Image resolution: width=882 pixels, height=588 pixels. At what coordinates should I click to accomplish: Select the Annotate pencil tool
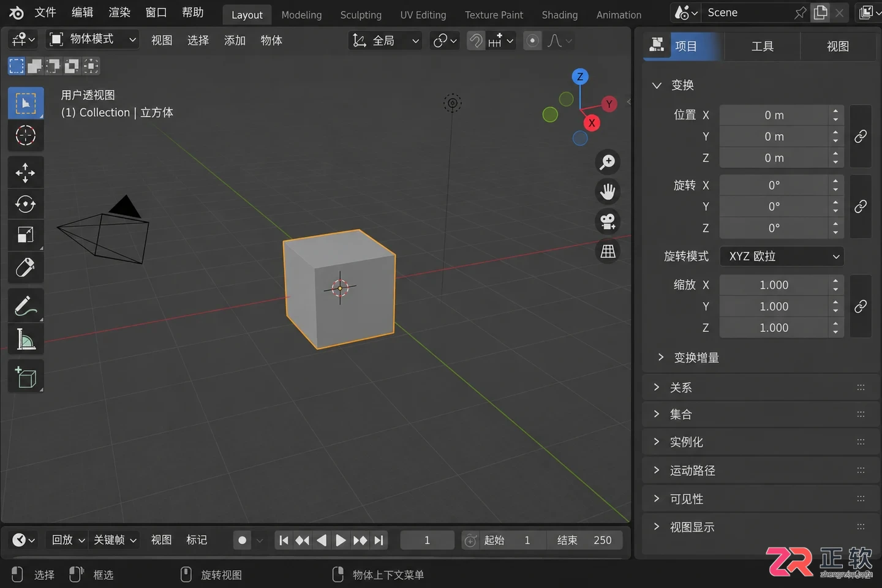pos(26,305)
